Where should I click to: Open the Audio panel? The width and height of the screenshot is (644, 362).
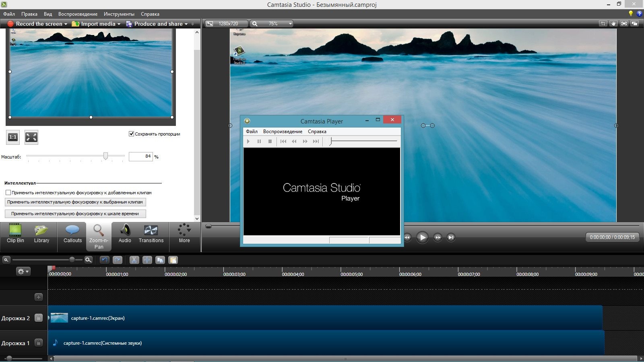click(125, 234)
